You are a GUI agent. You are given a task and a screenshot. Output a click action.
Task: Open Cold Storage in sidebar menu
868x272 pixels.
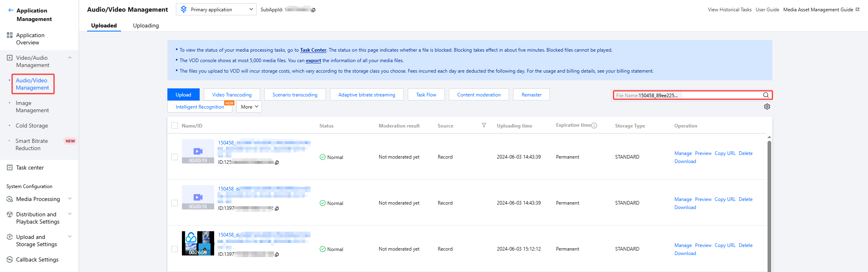coord(32,126)
